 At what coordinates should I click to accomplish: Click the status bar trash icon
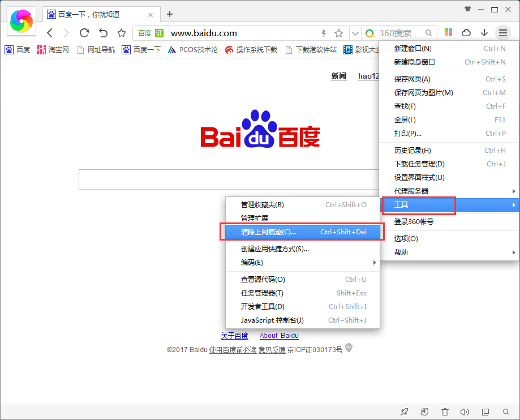[x=445, y=412]
